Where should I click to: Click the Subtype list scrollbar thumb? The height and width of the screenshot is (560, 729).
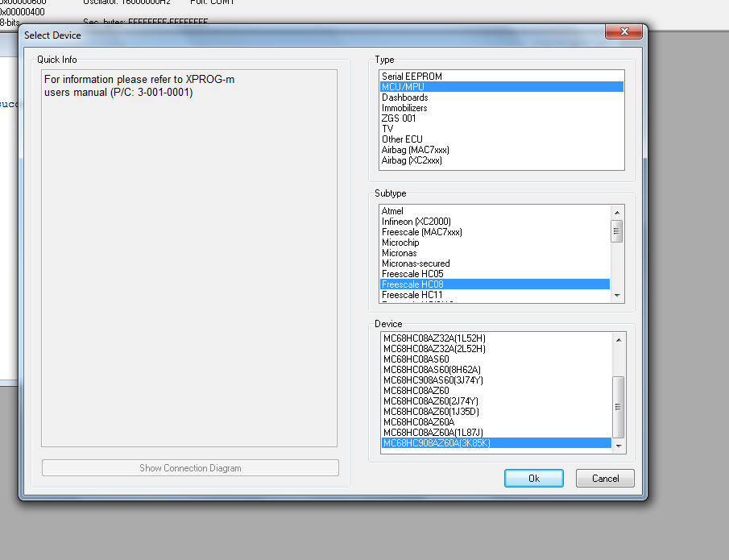617,231
